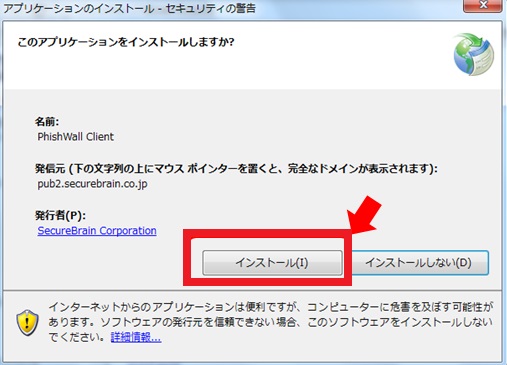Screen dimensions: 507x365
Task: Click the 発行者(P): label
Action: click(60, 215)
